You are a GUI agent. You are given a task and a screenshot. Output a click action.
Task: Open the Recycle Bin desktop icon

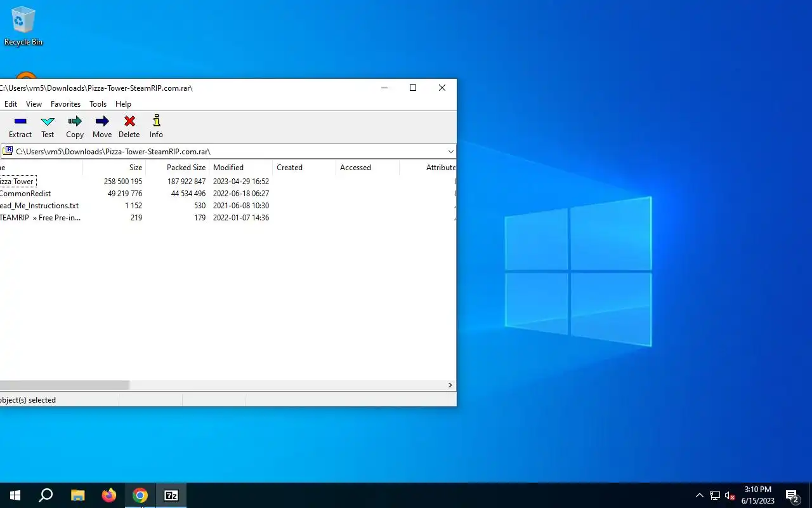pos(23,26)
